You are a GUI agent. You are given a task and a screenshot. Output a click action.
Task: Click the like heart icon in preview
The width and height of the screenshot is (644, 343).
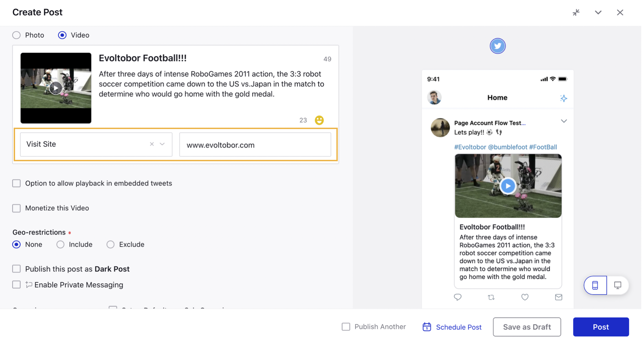coord(525,297)
